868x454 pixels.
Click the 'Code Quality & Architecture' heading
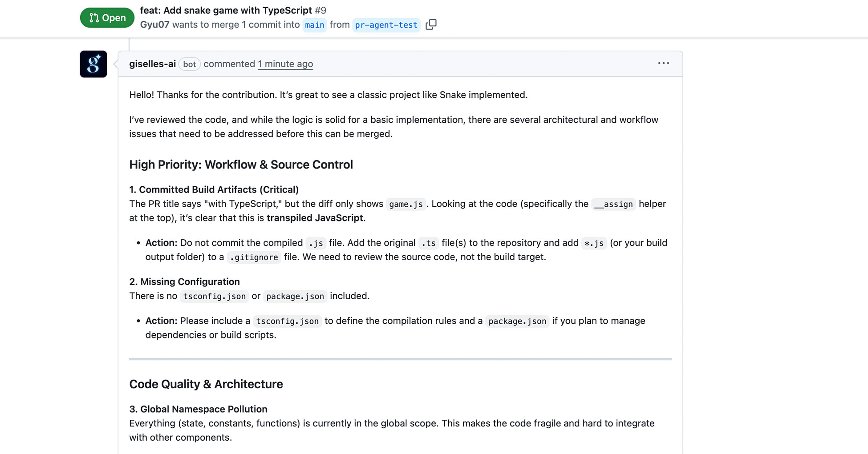pyautogui.click(x=206, y=384)
